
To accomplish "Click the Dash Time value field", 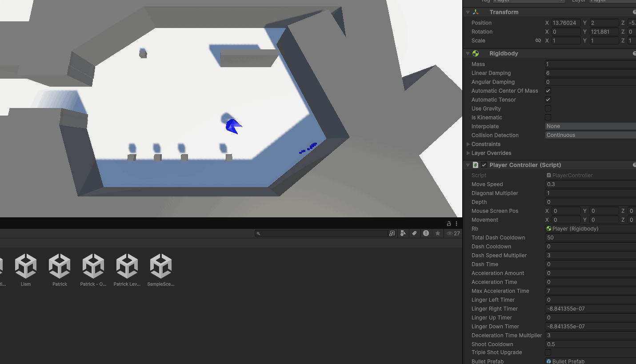I will tap(591, 264).
